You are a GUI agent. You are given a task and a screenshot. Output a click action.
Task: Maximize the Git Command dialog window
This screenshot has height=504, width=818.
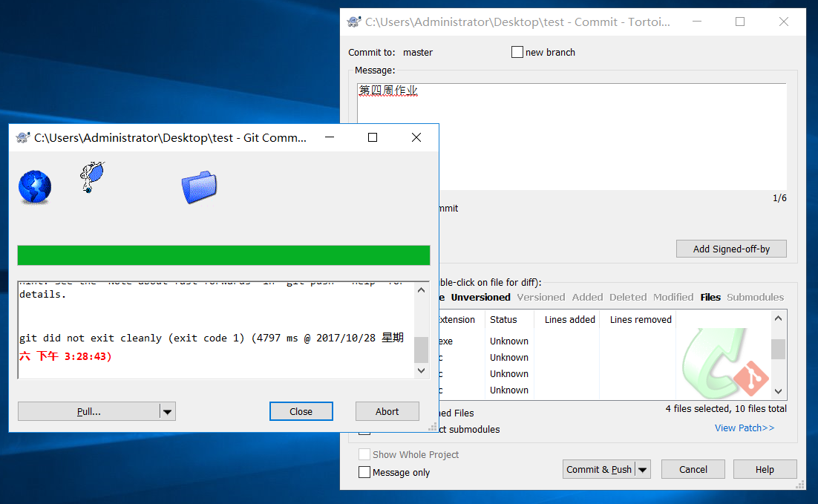[x=373, y=138]
